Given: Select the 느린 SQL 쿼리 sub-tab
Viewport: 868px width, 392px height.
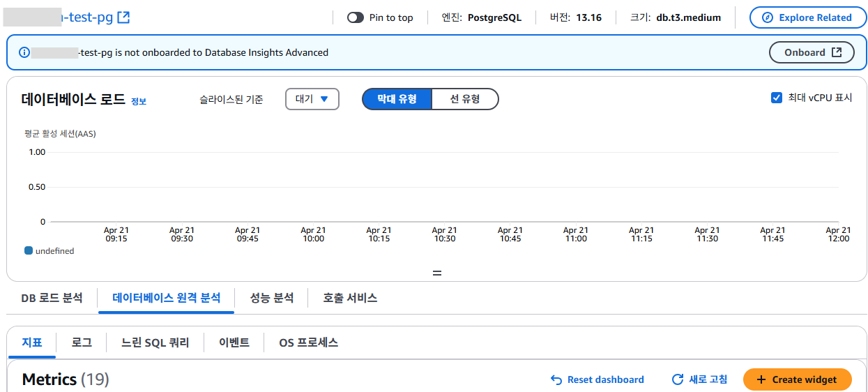Looking at the screenshot, I should (155, 342).
